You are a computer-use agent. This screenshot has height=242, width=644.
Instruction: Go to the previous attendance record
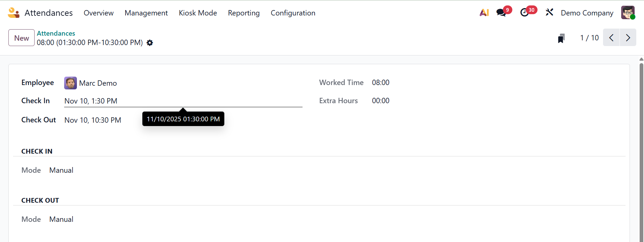611,38
